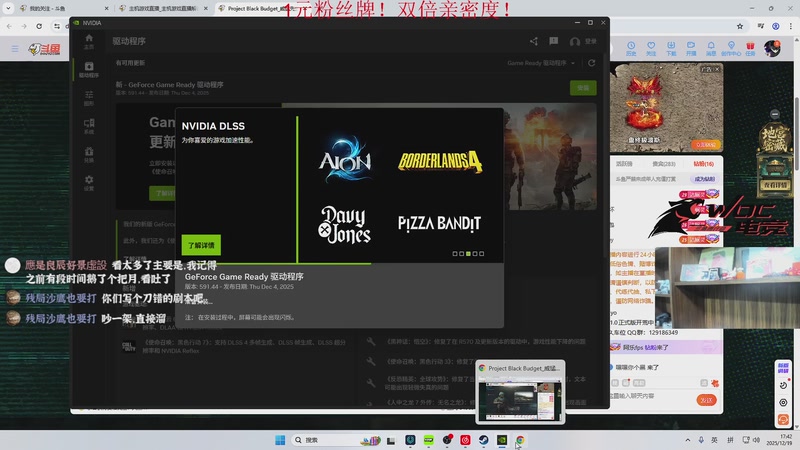Open Douyu follow heart icon
This screenshot has height=450, width=800.
tap(651, 48)
